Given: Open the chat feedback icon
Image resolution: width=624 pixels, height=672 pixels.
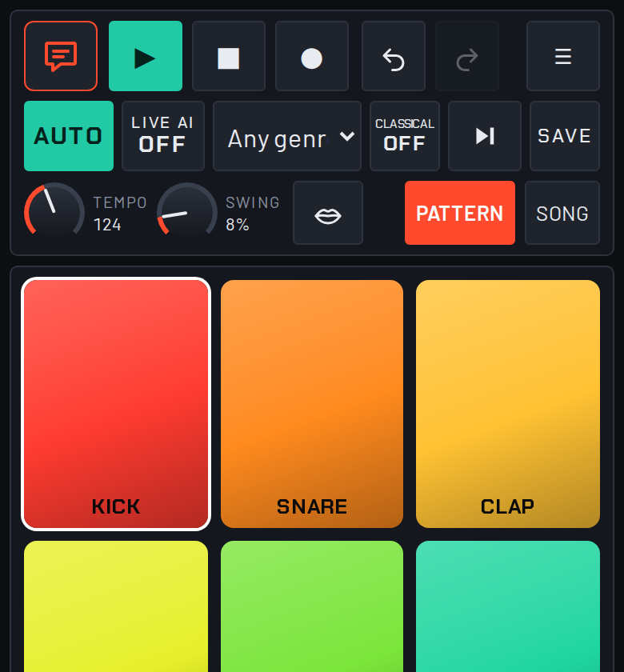Looking at the screenshot, I should (61, 56).
